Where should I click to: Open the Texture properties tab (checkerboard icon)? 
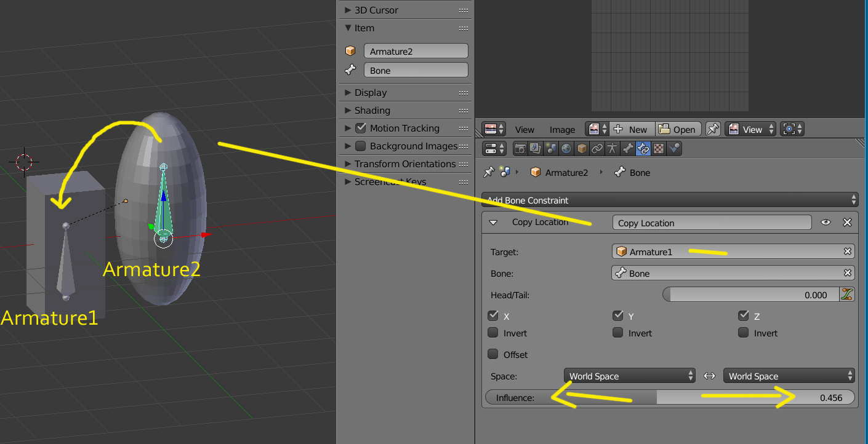click(x=659, y=148)
